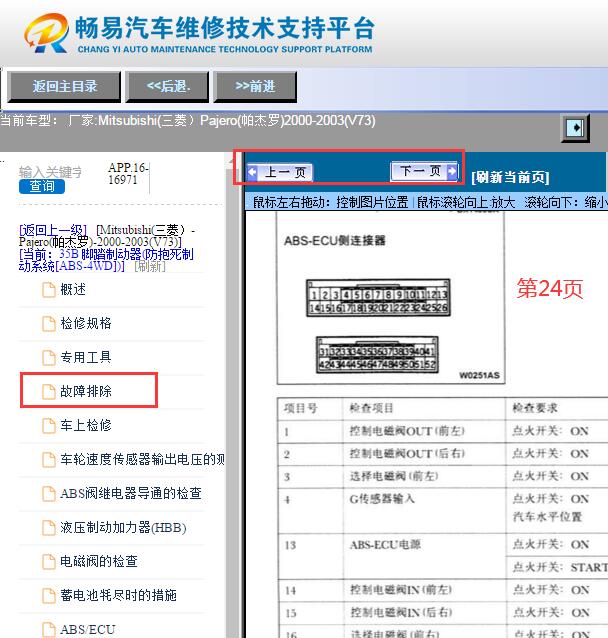Open the 35B 脚踏制动器 current section link

(106, 260)
